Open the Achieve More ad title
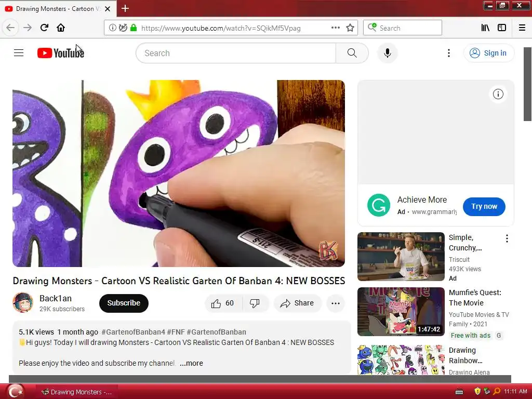532x399 pixels. tap(422, 199)
